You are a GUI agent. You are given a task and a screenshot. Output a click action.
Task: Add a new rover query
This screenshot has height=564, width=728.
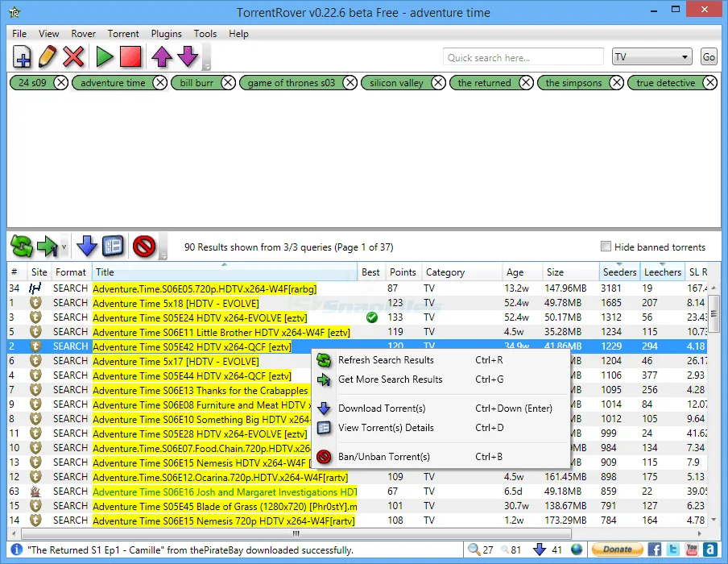tap(22, 56)
